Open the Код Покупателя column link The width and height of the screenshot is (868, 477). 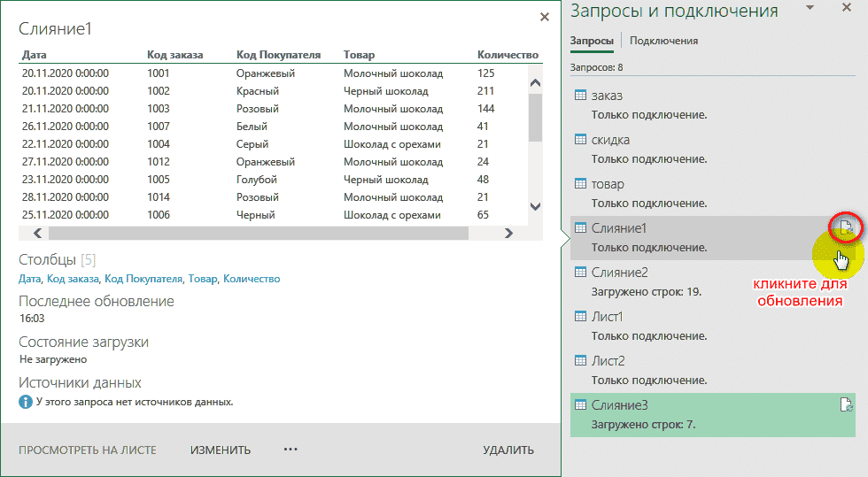145,279
